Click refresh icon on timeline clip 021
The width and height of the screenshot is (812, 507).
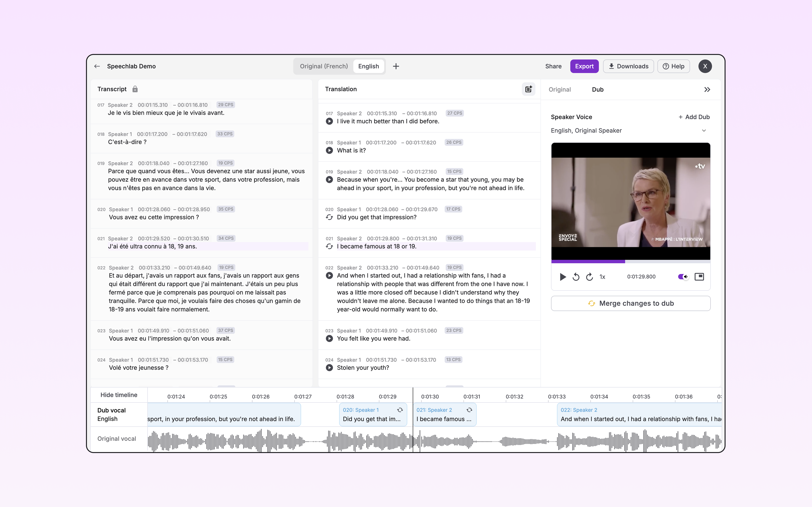click(469, 410)
